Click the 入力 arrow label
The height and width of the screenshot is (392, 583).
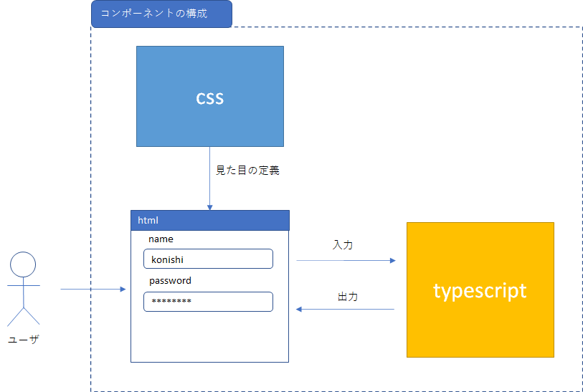click(343, 244)
